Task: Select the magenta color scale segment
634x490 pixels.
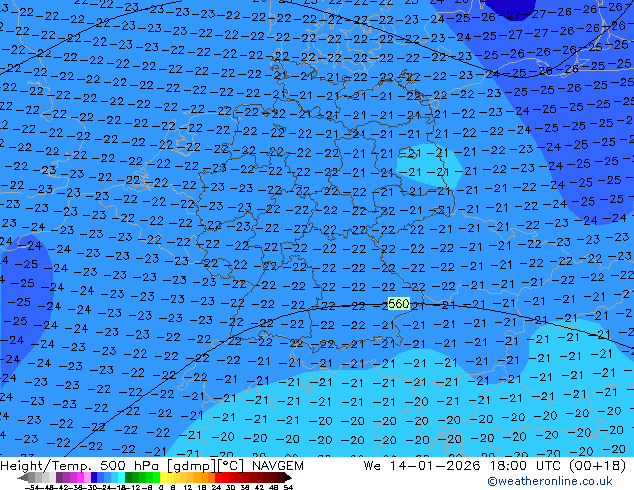Action: pyautogui.click(x=80, y=477)
